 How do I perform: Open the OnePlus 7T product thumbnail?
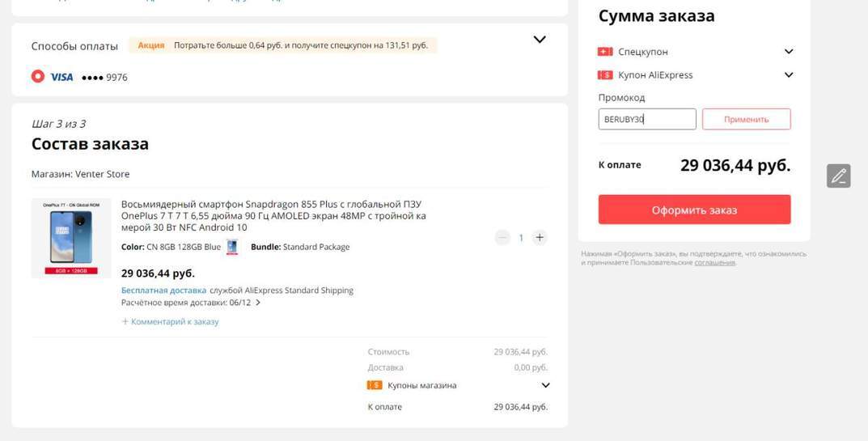coord(71,238)
